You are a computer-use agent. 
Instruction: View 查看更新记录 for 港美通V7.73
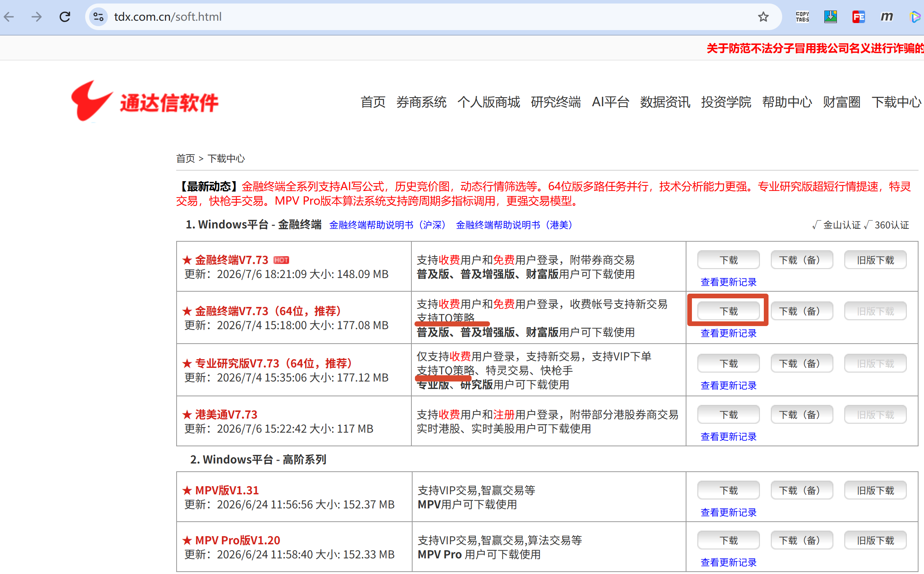pyautogui.click(x=729, y=437)
